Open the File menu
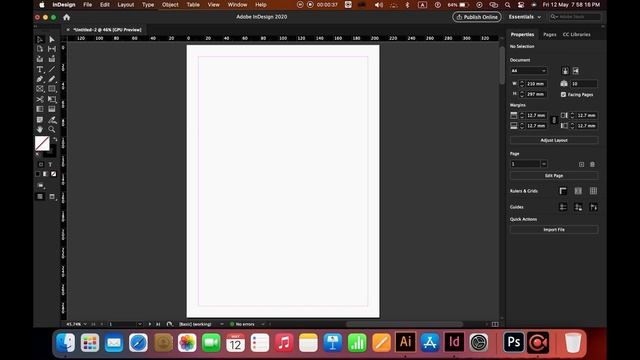 click(x=87, y=5)
